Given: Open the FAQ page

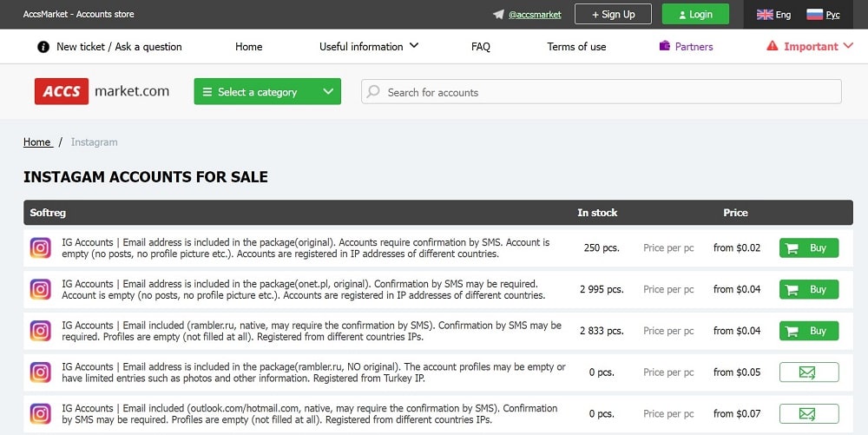Looking at the screenshot, I should [481, 47].
